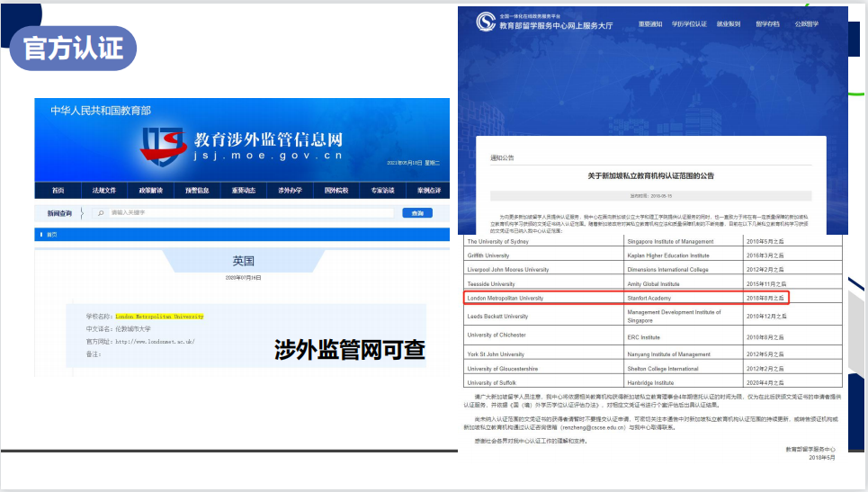868x492 pixels.
Task: Click the 英国 country heading
Action: coord(244,261)
